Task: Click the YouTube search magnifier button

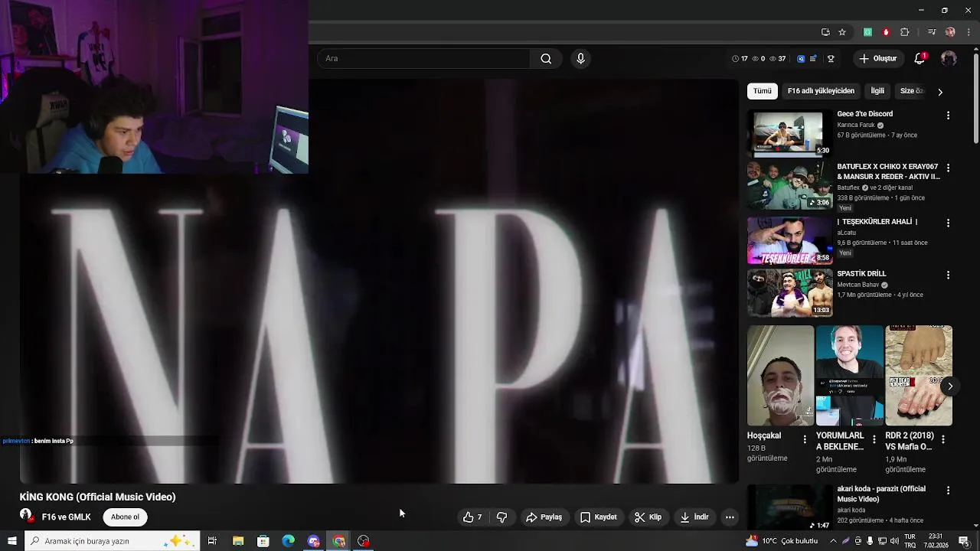Action: [546, 58]
